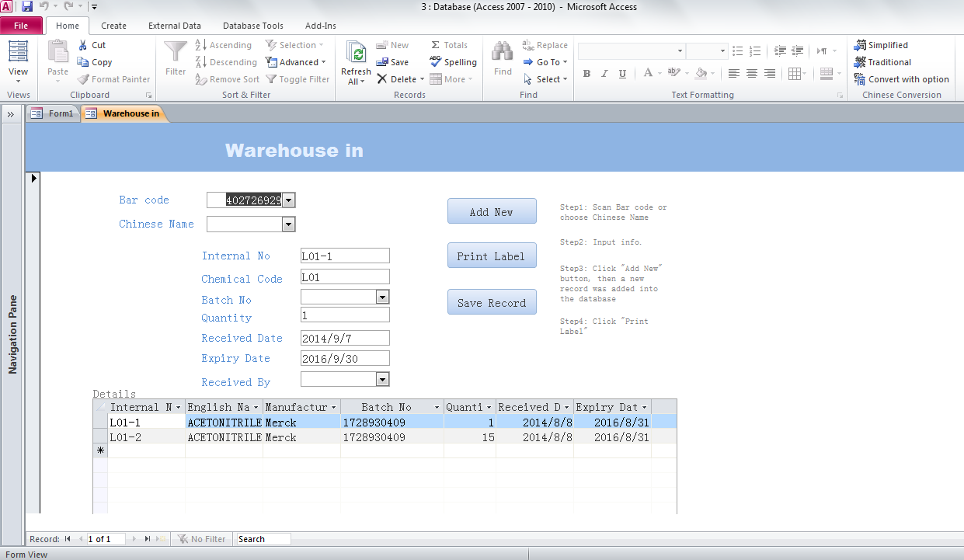This screenshot has height=560, width=964.
Task: Toggle align text right
Action: coord(770,74)
